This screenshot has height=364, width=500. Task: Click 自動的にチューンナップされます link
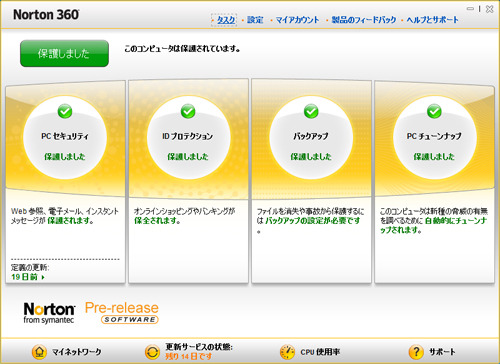[433, 225]
